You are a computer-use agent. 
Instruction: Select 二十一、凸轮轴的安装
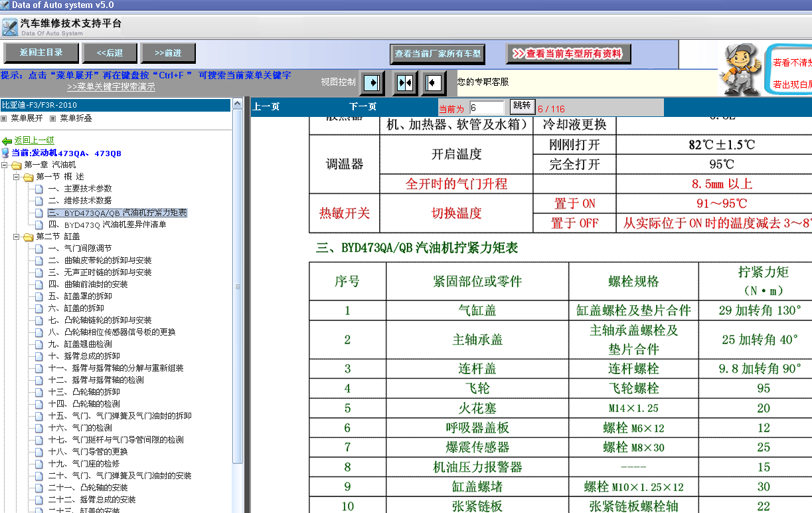(x=88, y=488)
